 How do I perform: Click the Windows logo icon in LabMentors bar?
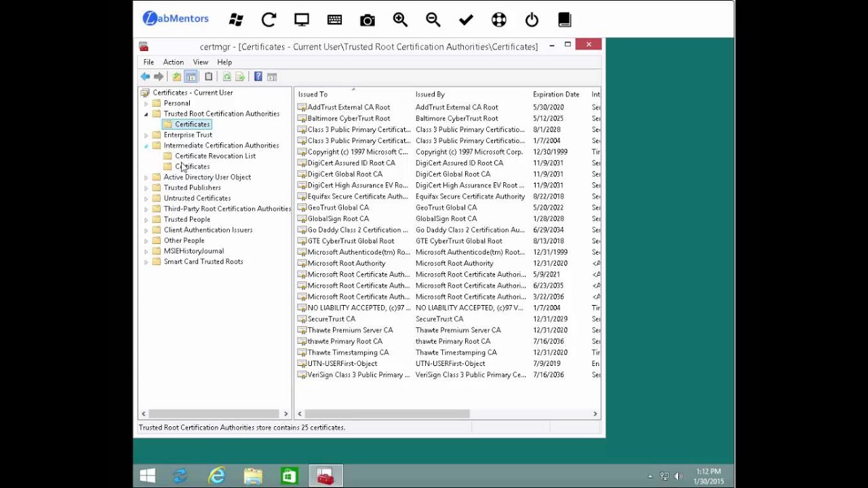[x=236, y=20]
